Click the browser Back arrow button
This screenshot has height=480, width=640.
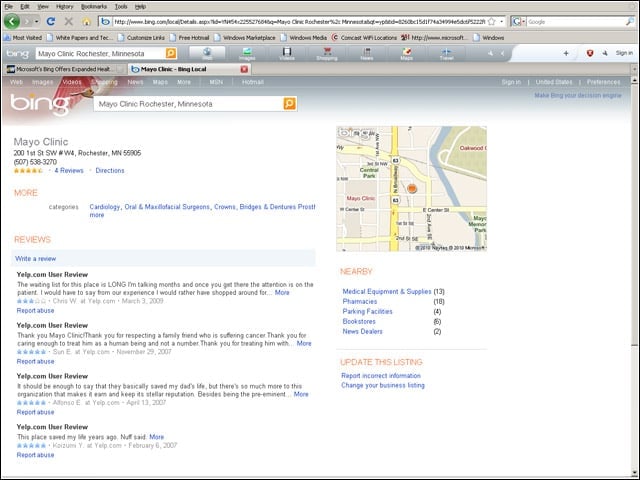[x=11, y=21]
